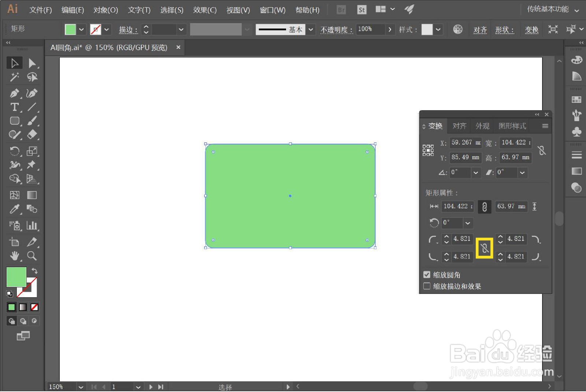Select the Rounded Rectangle tool

15,121
